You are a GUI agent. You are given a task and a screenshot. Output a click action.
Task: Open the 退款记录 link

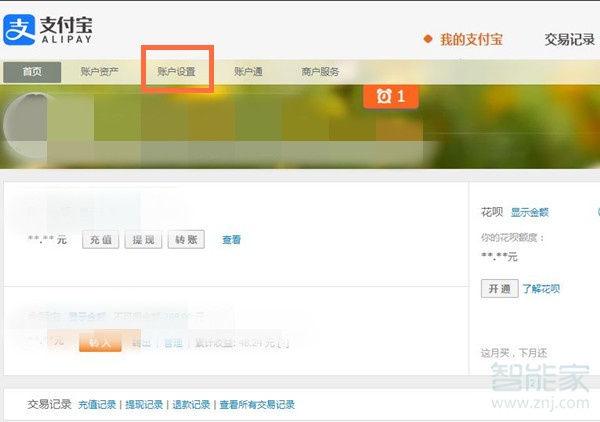[191, 405]
